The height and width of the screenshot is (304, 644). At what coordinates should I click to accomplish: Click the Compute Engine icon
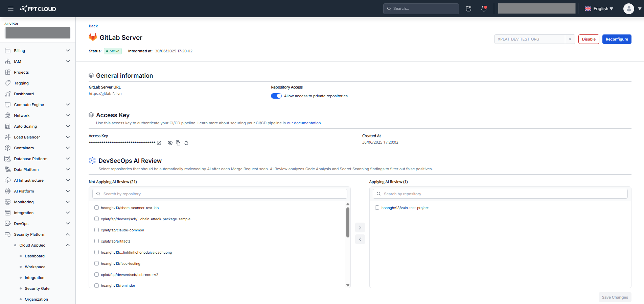click(x=8, y=105)
